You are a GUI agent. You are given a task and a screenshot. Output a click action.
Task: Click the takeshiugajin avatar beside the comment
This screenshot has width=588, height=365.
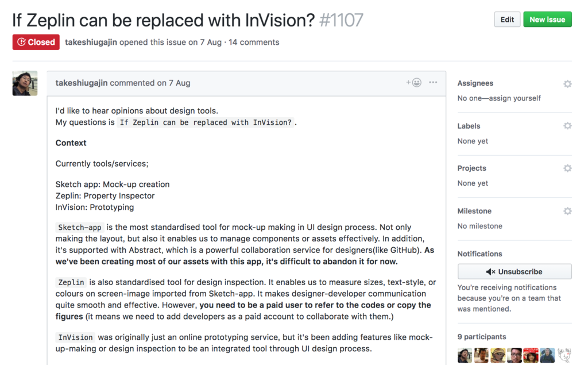click(x=25, y=83)
